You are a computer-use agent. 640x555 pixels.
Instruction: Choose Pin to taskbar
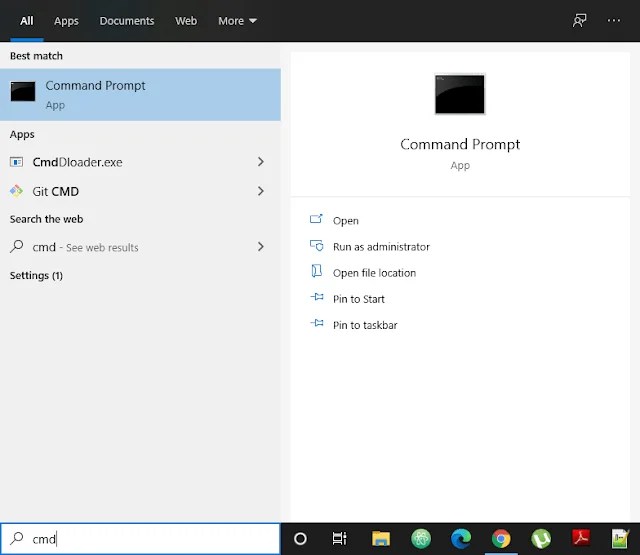365,325
